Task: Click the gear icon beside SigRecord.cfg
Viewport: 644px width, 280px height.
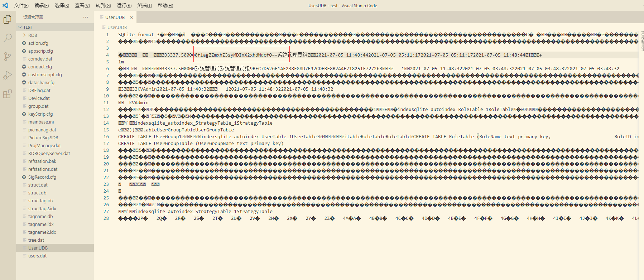Action: point(24,177)
